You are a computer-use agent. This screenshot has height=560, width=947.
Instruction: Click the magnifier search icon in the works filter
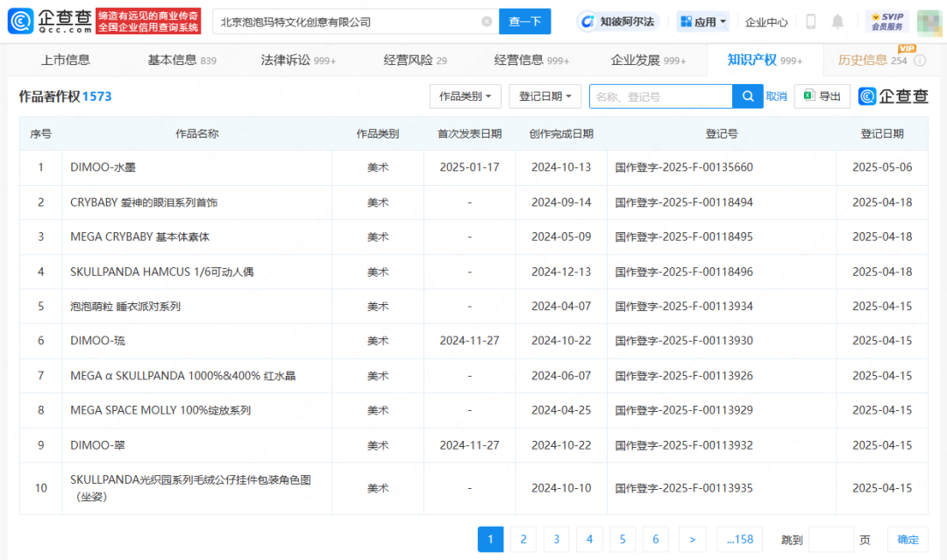tap(747, 96)
